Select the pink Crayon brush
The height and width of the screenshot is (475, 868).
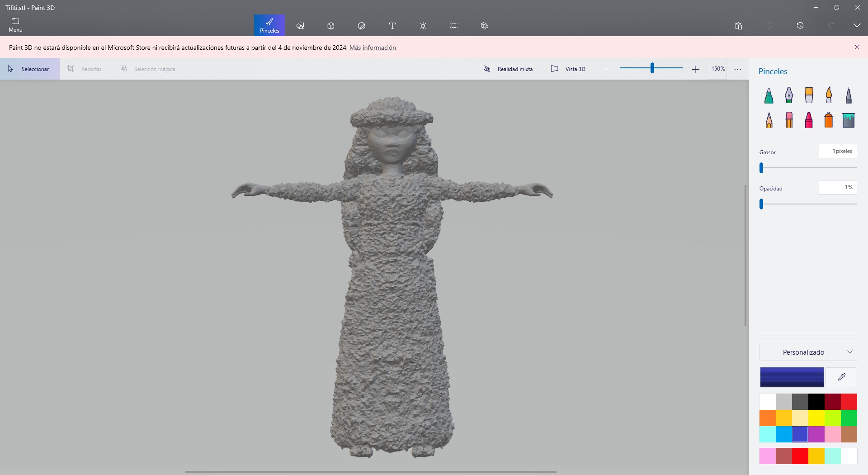tap(809, 120)
